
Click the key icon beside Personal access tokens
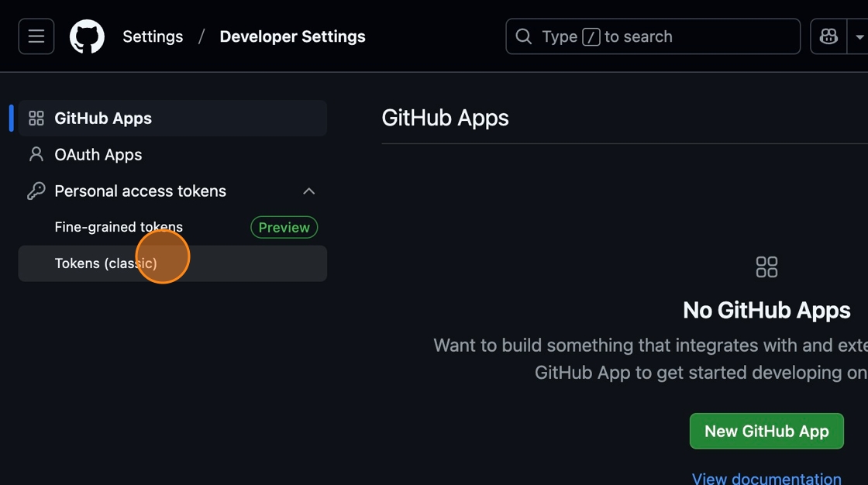[x=36, y=191]
